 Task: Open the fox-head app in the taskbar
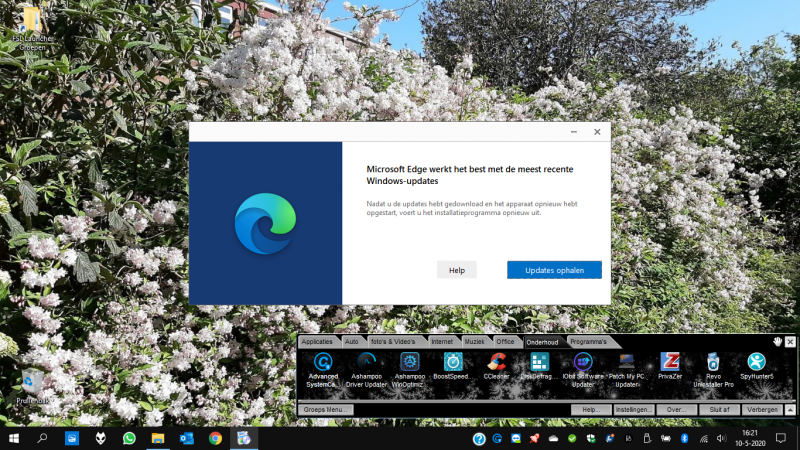[x=101, y=438]
